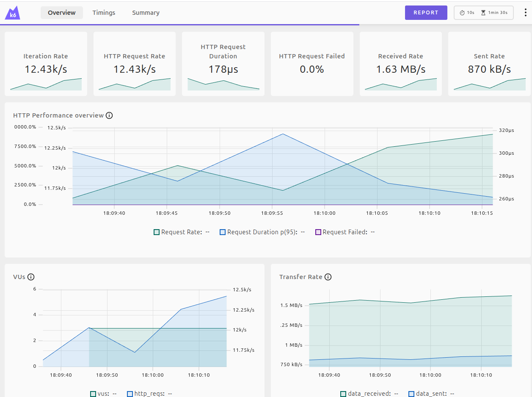Click the 10s refresh interval text

(x=471, y=13)
